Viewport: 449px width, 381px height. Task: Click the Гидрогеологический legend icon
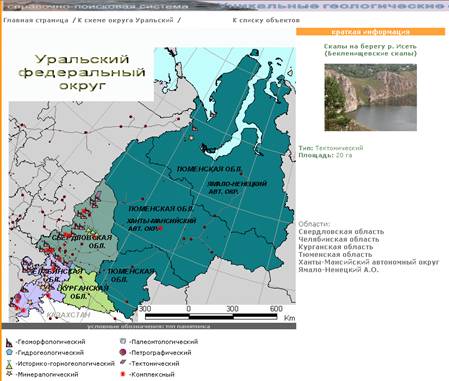coord(9,352)
